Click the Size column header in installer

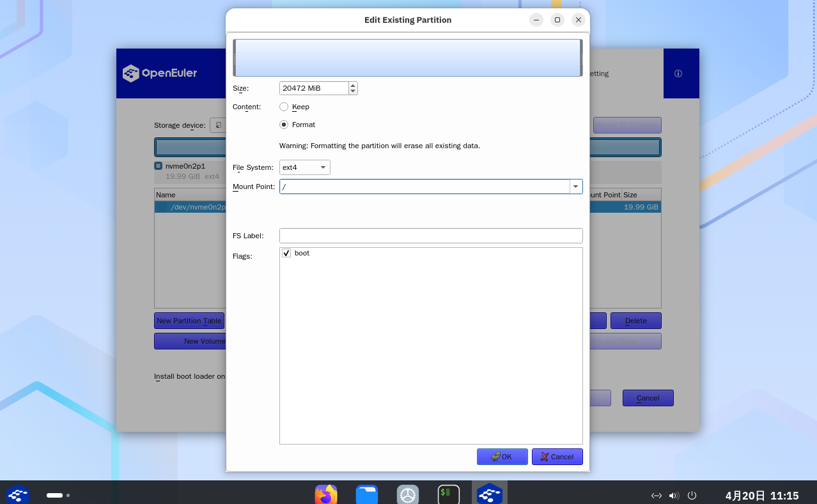coord(641,195)
